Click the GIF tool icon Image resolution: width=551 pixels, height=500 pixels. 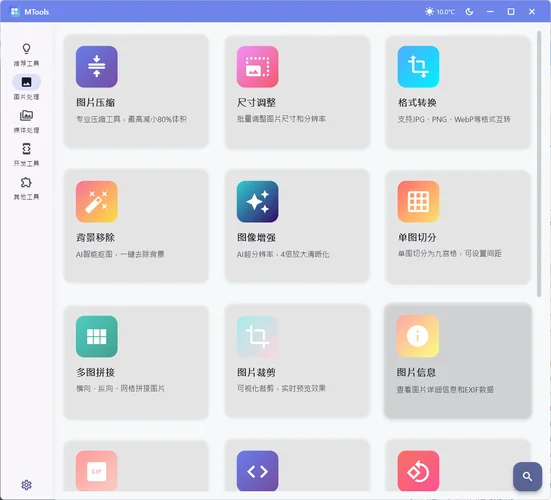point(97,471)
